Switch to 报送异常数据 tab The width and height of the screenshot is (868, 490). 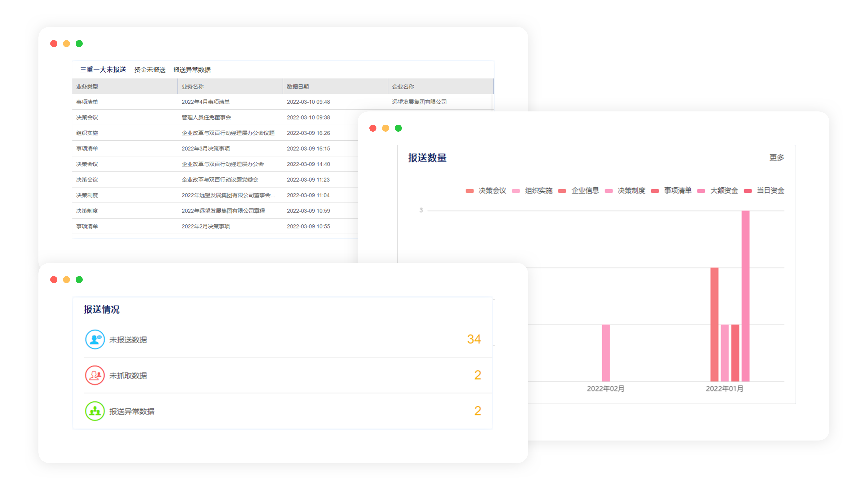point(192,70)
